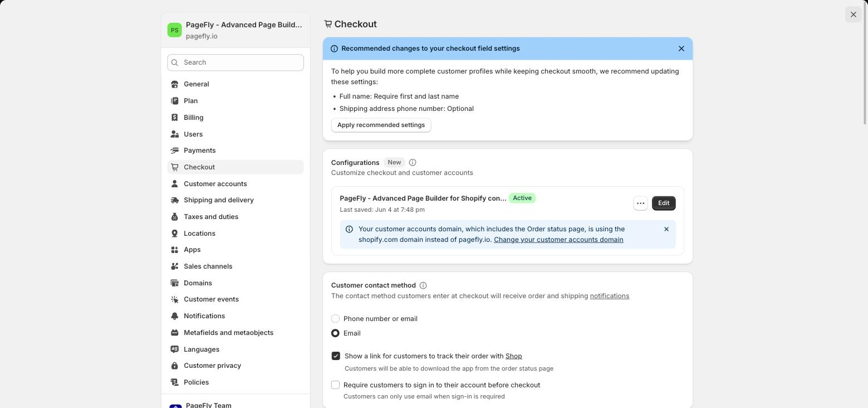Screen dimensions: 868x408
Task: Apply recommended settings
Action: point(381,125)
